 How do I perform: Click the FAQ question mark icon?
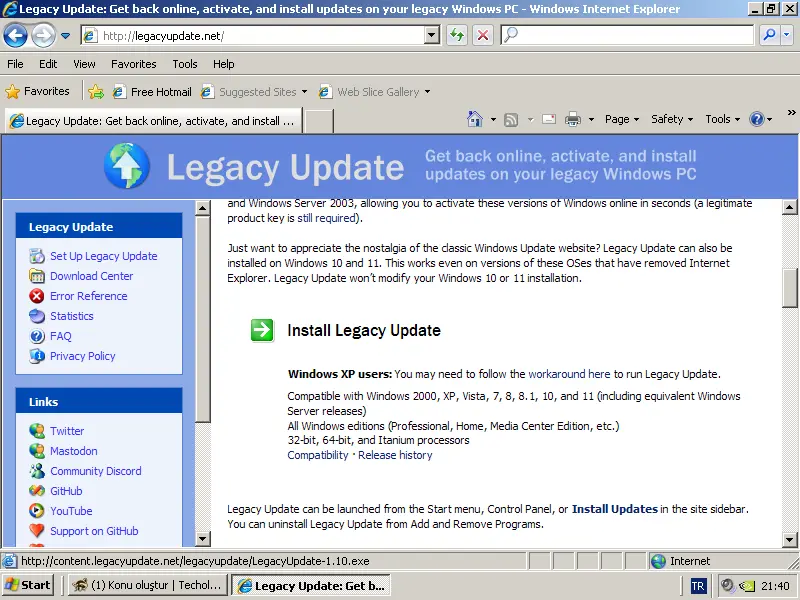point(37,336)
